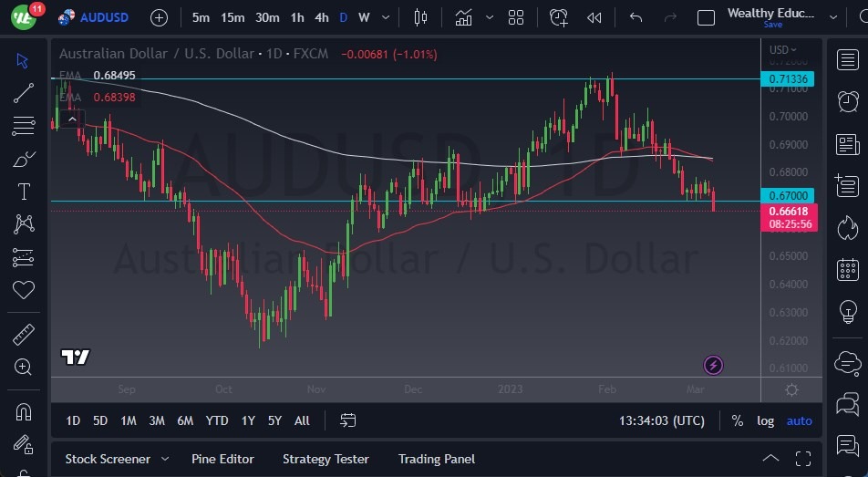The width and height of the screenshot is (868, 477).
Task: Expand the Stock Screener dropdown arrow
Action: [165, 459]
